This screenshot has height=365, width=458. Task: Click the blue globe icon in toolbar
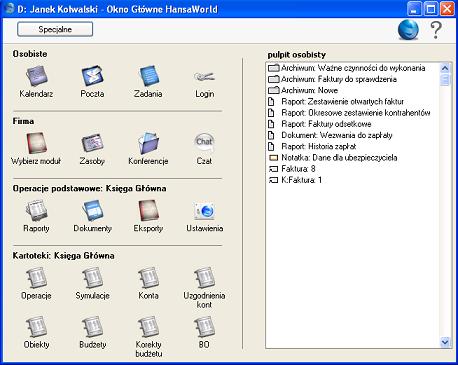coord(408,29)
